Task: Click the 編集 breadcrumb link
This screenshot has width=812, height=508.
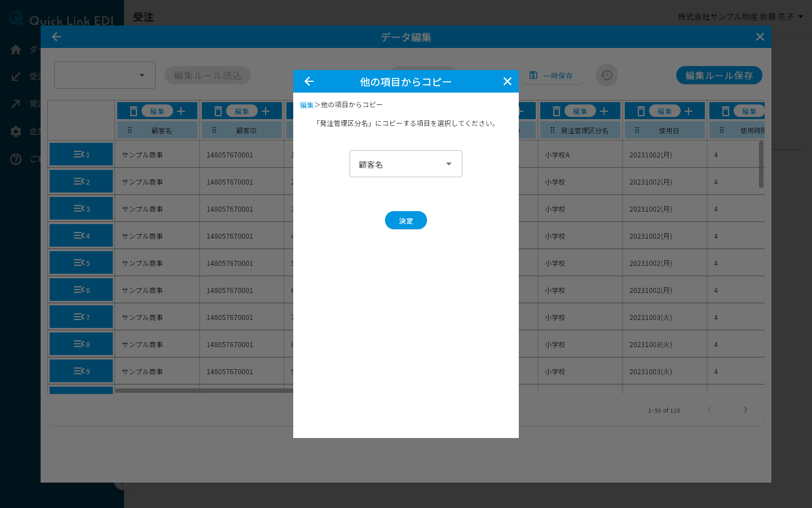Action: point(307,105)
